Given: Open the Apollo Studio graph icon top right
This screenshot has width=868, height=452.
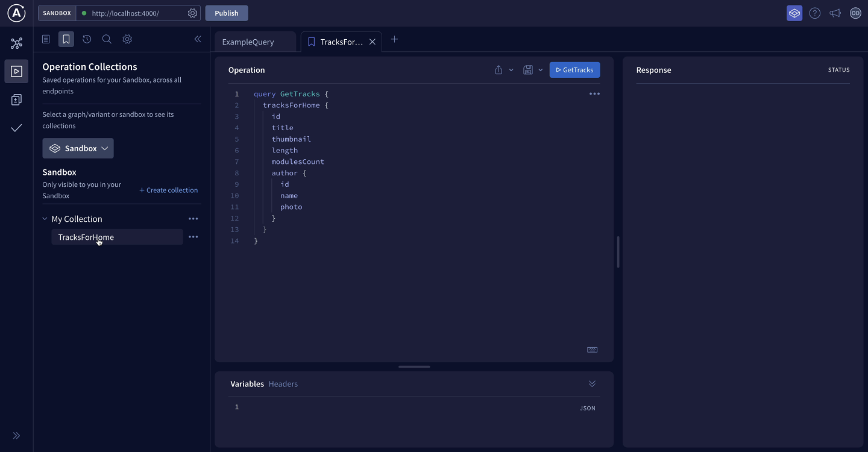Looking at the screenshot, I should (794, 13).
